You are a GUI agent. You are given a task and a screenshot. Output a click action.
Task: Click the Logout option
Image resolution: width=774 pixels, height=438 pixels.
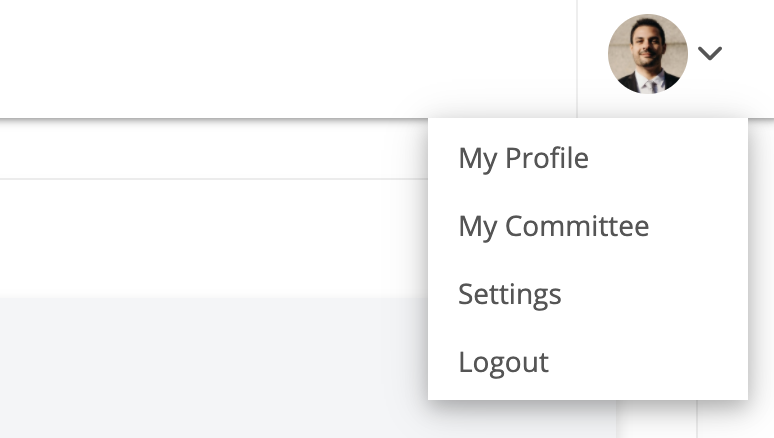[x=503, y=362]
